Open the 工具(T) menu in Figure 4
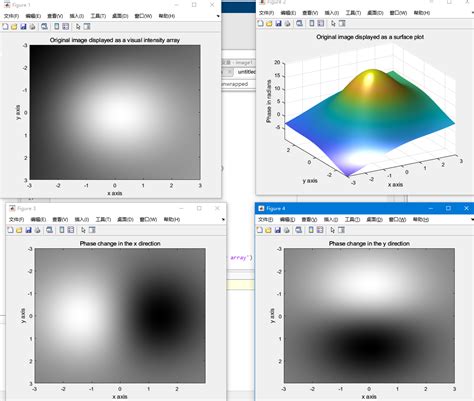Viewport: 474px width, 401px height. coord(352,219)
